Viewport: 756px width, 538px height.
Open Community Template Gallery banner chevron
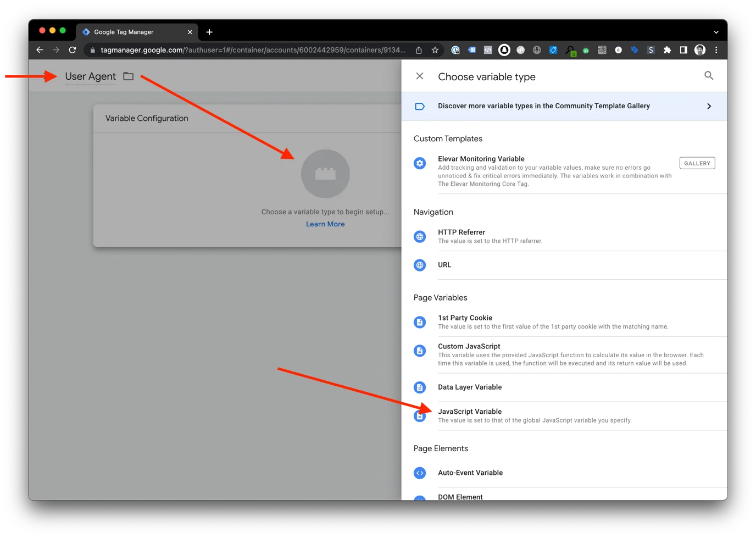coord(709,106)
